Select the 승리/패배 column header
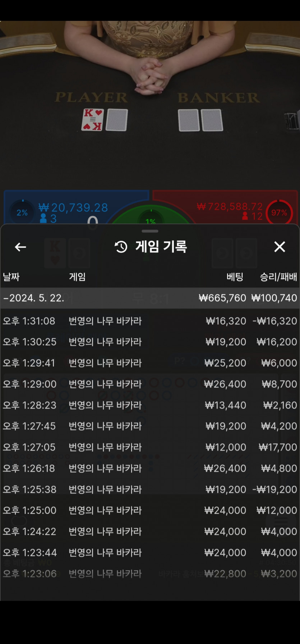 (x=278, y=277)
